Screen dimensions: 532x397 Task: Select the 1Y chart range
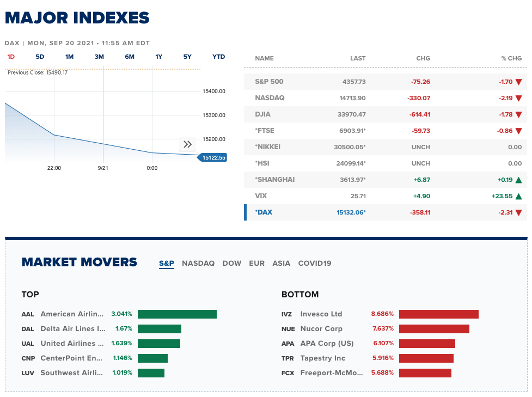click(159, 57)
